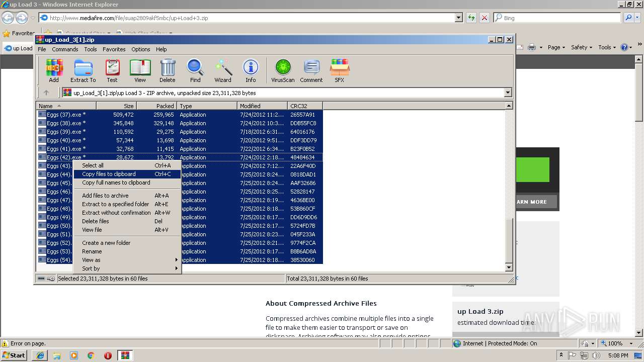Choose Copy files to clipboard
This screenshot has width=644, height=362.
click(128, 174)
